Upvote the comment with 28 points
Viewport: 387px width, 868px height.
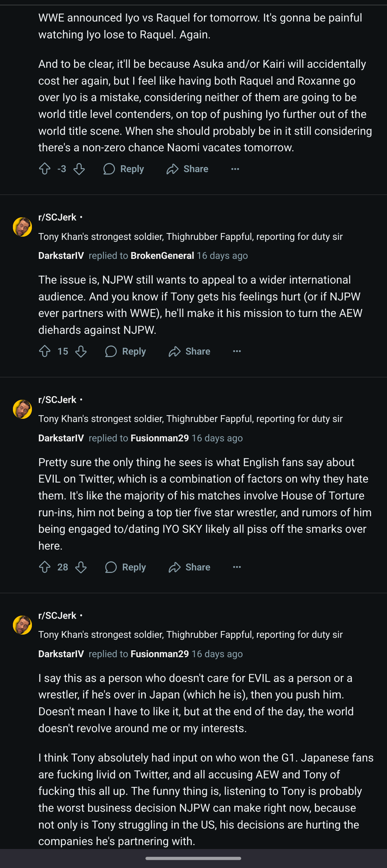pyautogui.click(x=45, y=567)
